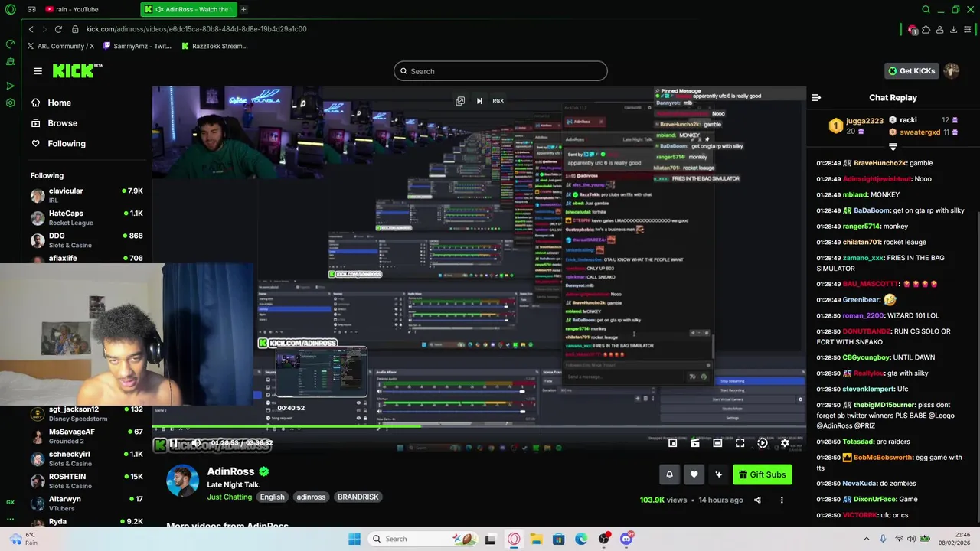Click inside the Kick search field

coord(501,71)
